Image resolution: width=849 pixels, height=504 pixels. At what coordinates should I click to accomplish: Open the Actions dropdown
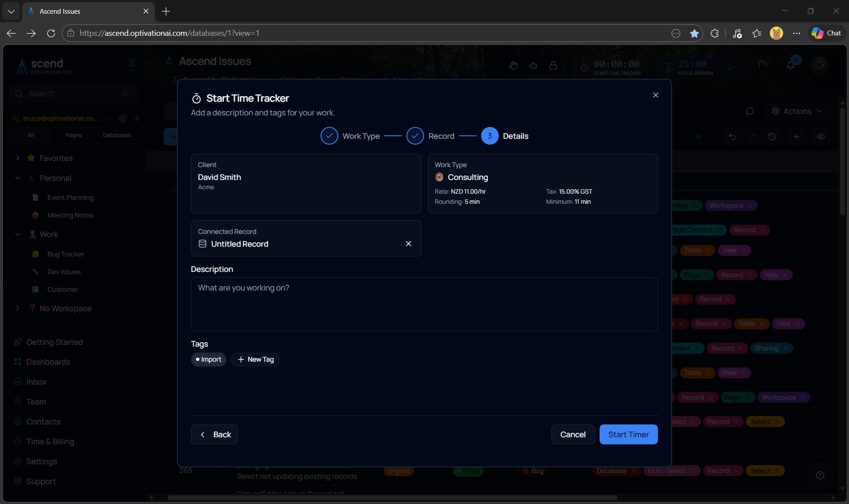coord(797,111)
